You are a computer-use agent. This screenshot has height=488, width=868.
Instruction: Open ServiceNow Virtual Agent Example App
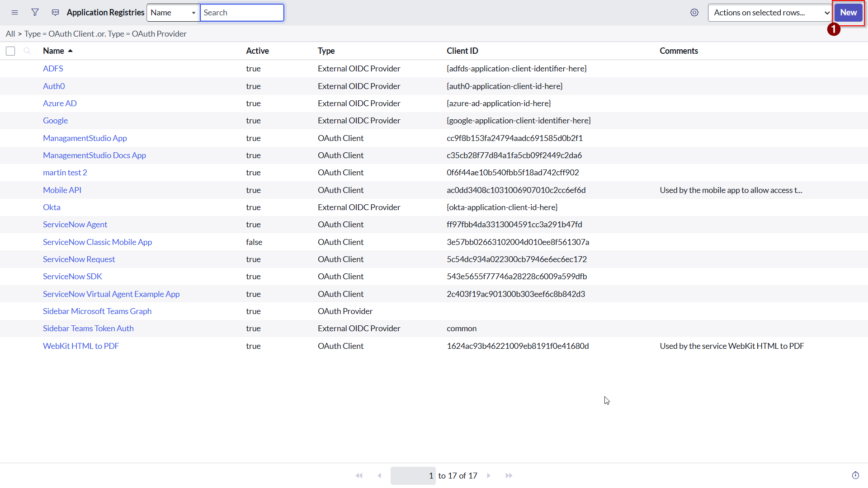tap(111, 294)
